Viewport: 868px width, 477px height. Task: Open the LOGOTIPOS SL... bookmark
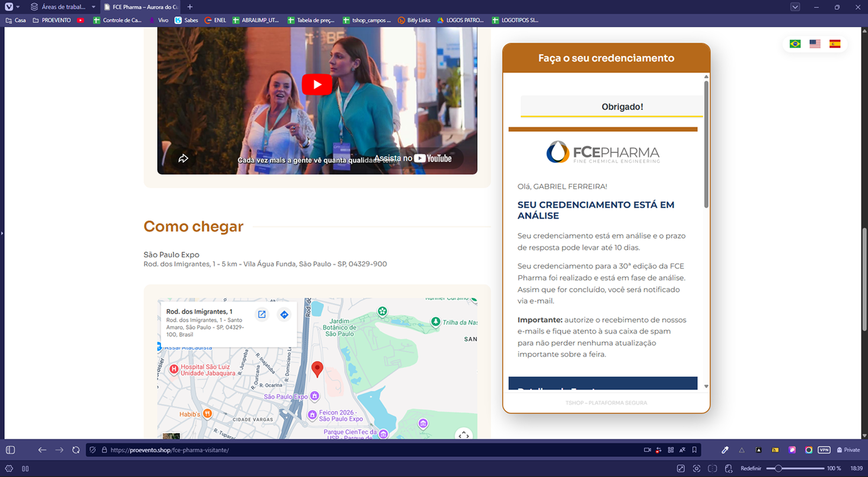tap(515, 21)
